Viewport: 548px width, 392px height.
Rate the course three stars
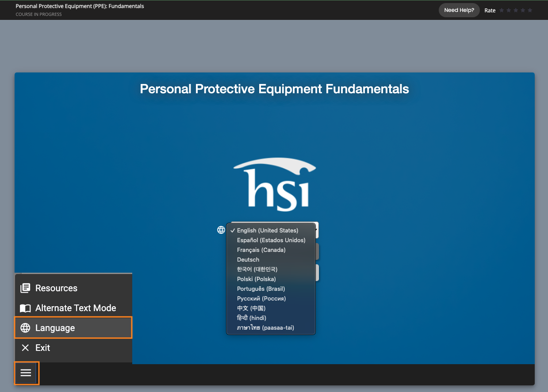[516, 10]
